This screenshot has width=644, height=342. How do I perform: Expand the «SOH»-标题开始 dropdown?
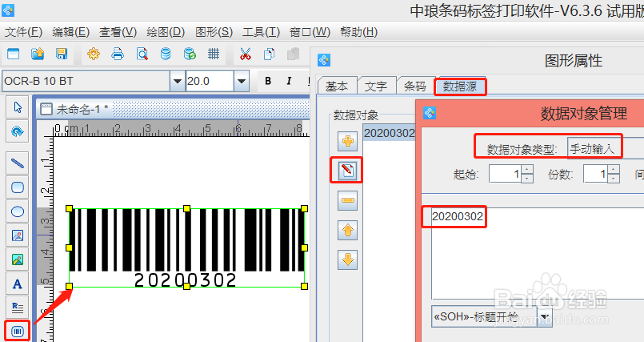click(546, 316)
